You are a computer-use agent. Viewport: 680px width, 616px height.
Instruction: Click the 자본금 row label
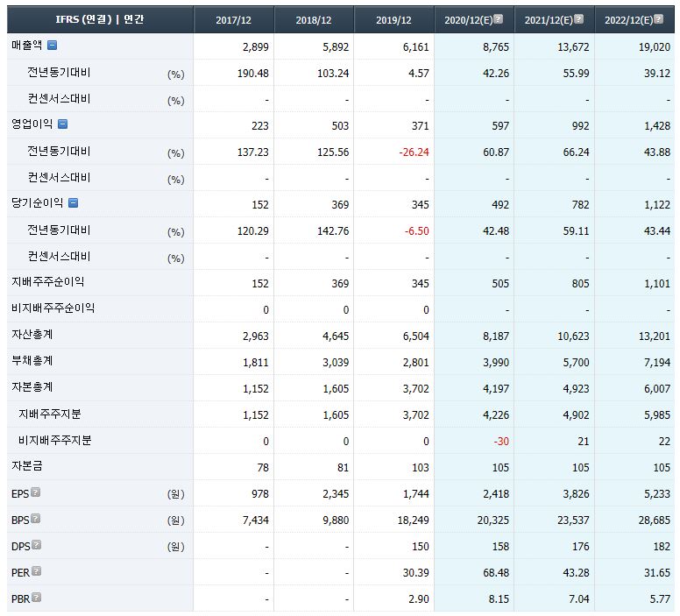tap(27, 466)
